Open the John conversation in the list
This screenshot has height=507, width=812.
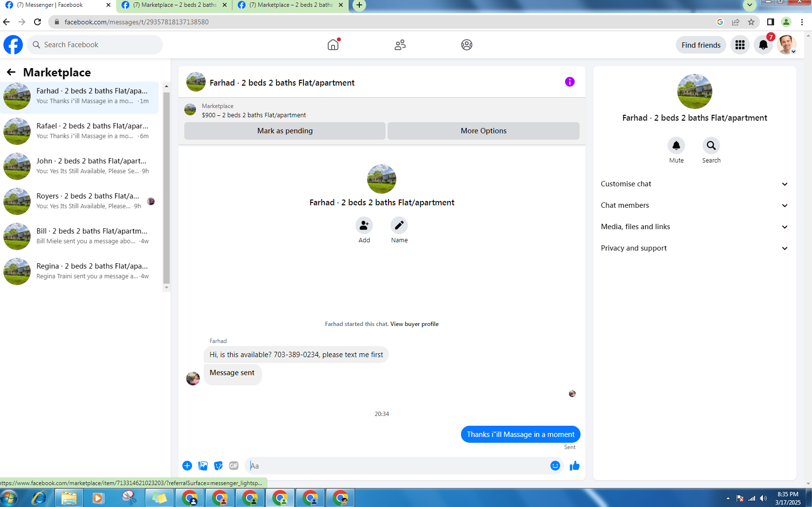(x=80, y=166)
